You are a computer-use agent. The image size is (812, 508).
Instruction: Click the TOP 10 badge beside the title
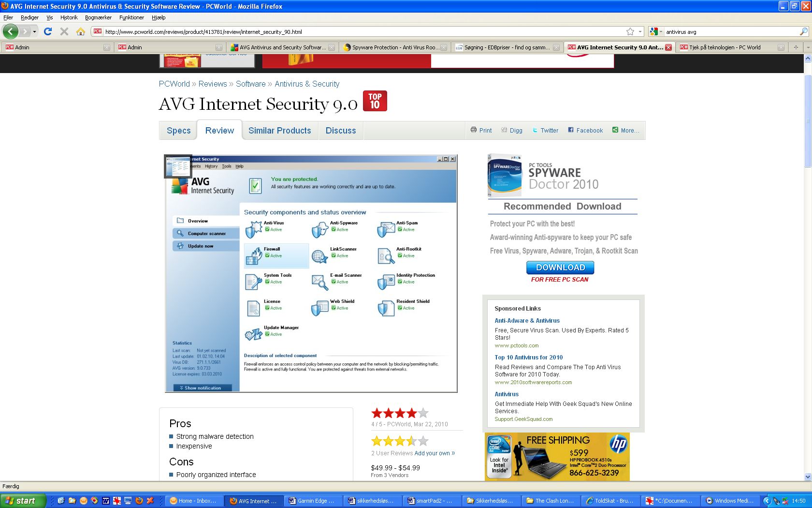coord(375,101)
